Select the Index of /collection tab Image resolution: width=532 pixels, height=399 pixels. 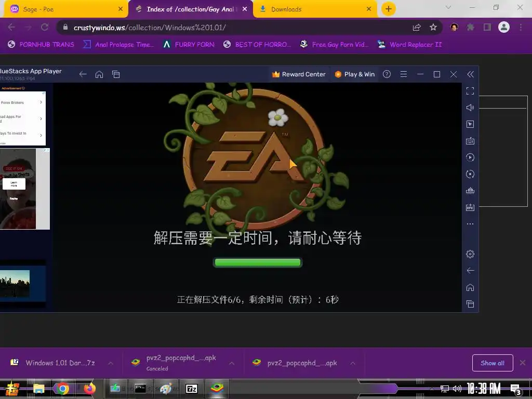click(x=191, y=9)
